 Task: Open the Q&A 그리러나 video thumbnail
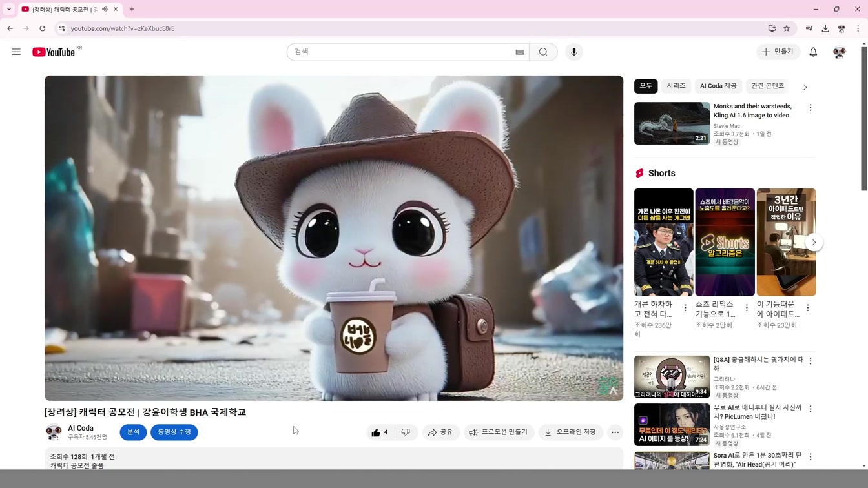(x=672, y=377)
